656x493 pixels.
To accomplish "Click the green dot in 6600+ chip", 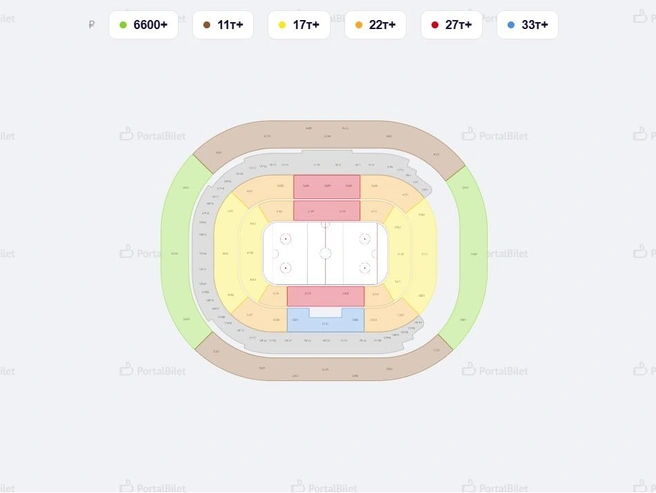I will click(123, 25).
